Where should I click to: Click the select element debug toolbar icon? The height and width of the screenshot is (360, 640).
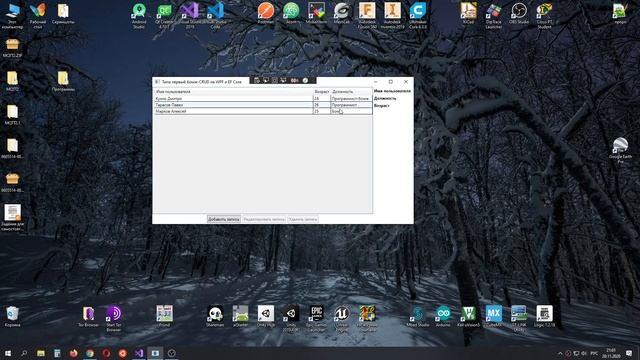point(266,80)
